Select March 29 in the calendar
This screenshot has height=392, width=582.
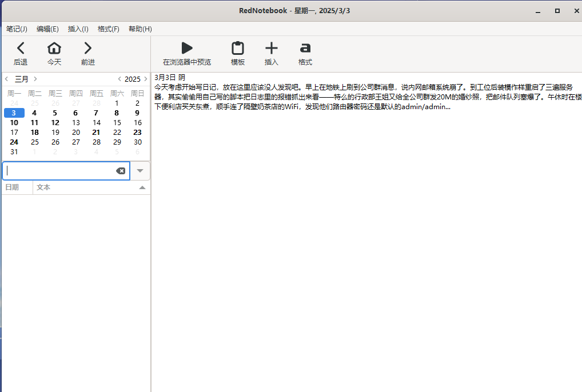tap(117, 142)
